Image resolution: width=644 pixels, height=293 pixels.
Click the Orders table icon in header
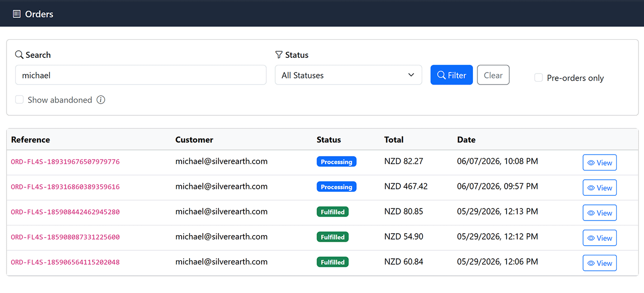17,14
